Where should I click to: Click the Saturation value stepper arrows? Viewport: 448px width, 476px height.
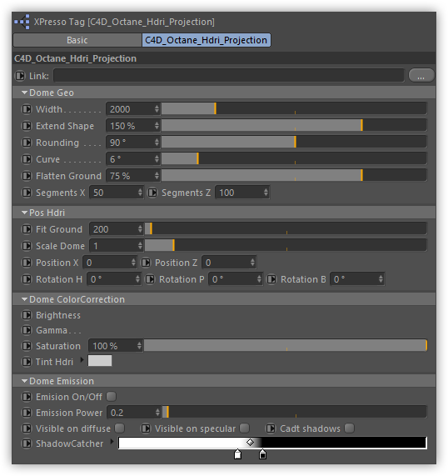pyautogui.click(x=139, y=346)
